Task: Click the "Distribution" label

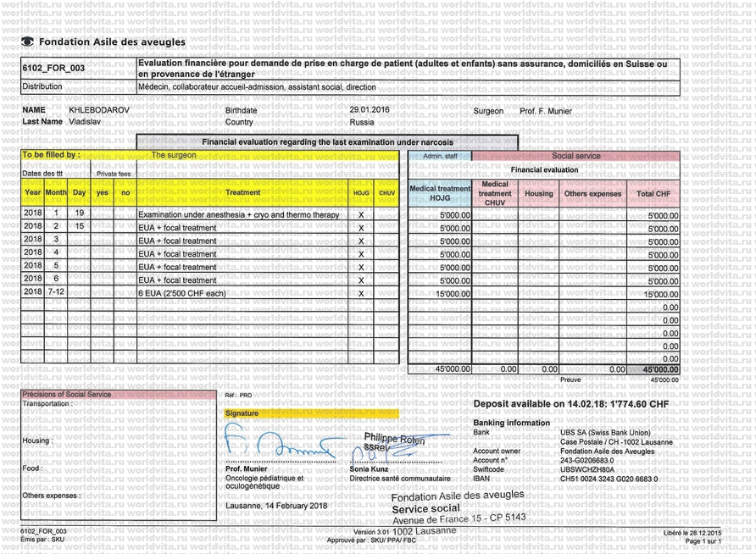Action: click(x=42, y=86)
